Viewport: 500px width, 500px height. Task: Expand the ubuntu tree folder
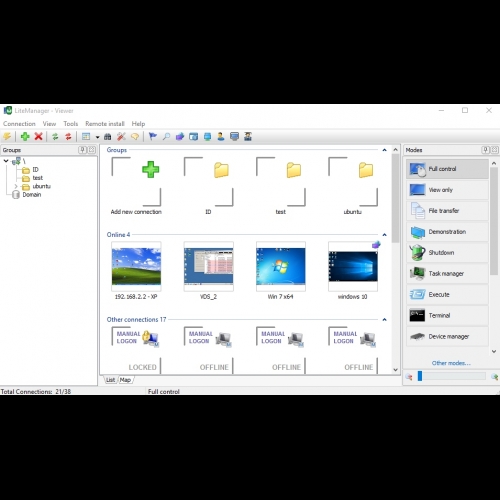(x=16, y=186)
